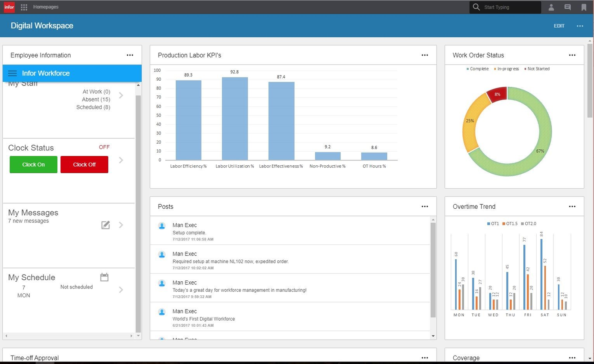Click the search magnifier icon

pos(476,7)
